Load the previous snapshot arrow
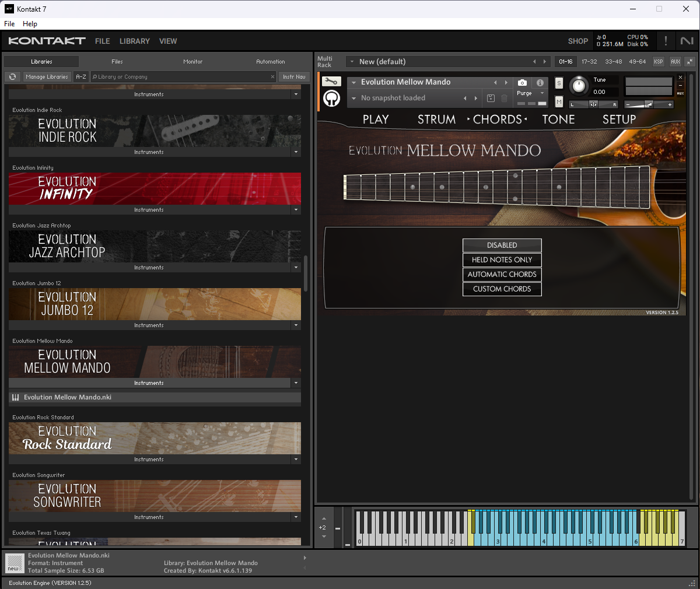700x589 pixels. click(x=465, y=98)
